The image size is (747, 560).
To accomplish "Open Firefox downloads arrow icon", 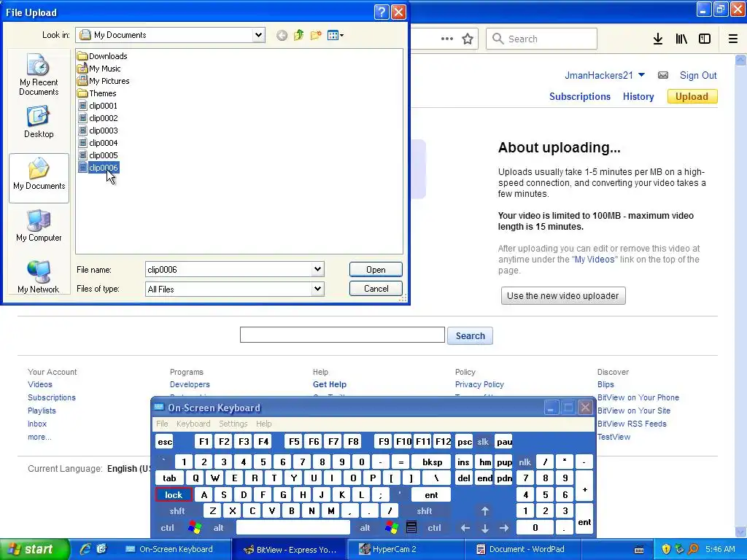I will pyautogui.click(x=658, y=39).
